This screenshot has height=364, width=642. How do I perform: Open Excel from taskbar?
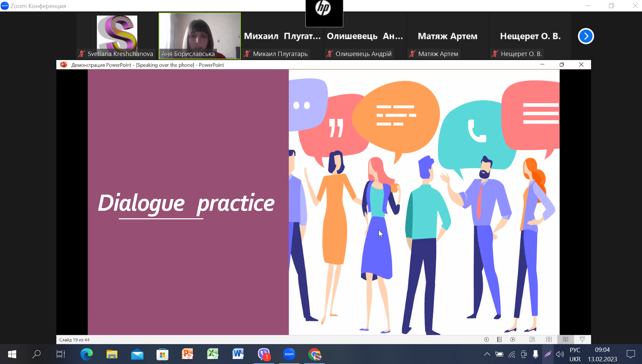[213, 354]
